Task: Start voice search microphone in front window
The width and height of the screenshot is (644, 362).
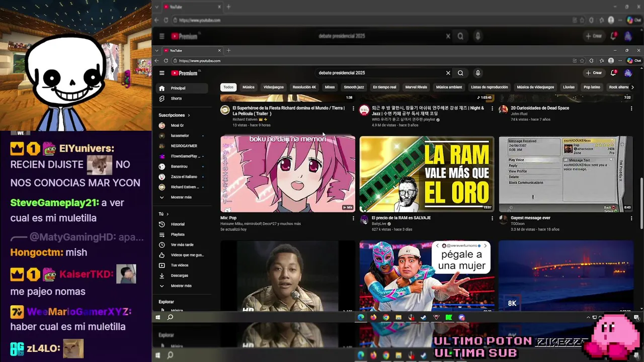Action: click(x=478, y=73)
